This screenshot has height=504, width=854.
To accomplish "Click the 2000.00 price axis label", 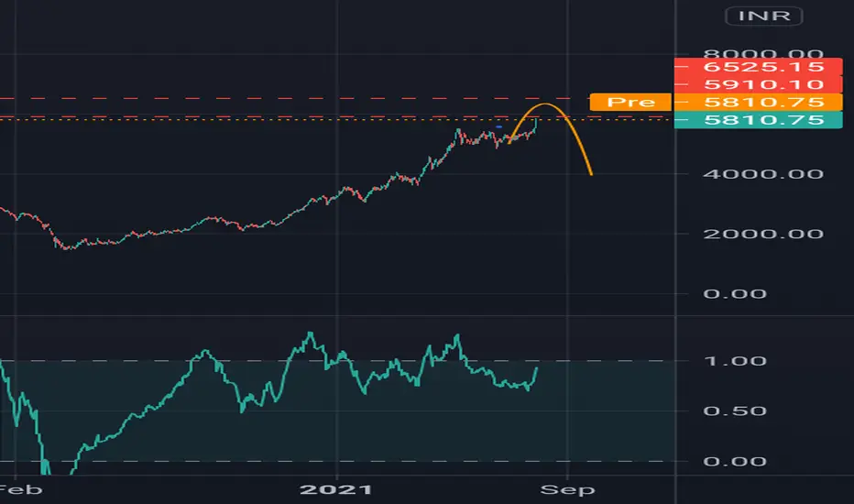I will 763,234.
